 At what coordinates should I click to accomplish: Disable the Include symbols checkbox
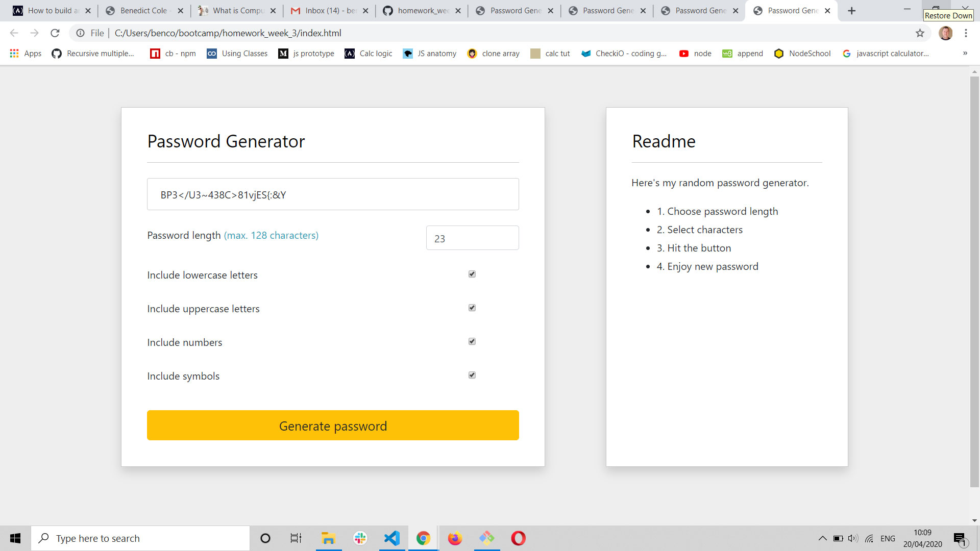click(x=472, y=375)
